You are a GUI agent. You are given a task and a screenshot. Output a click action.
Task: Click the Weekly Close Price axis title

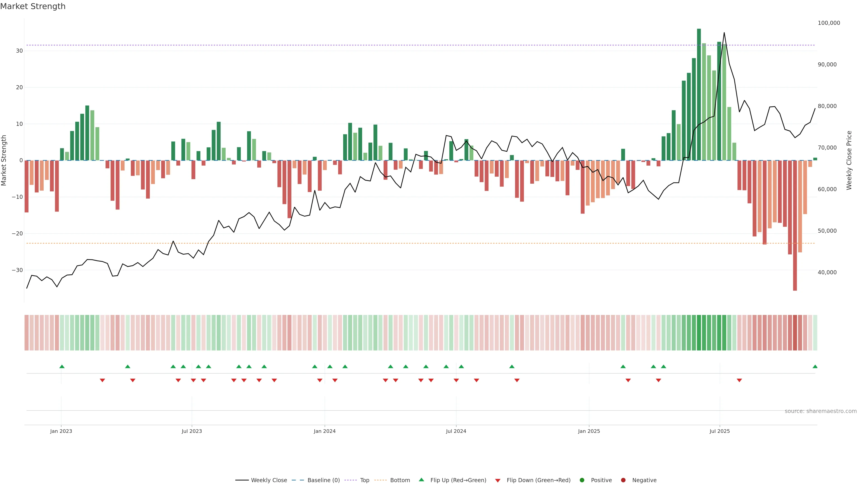click(x=849, y=160)
